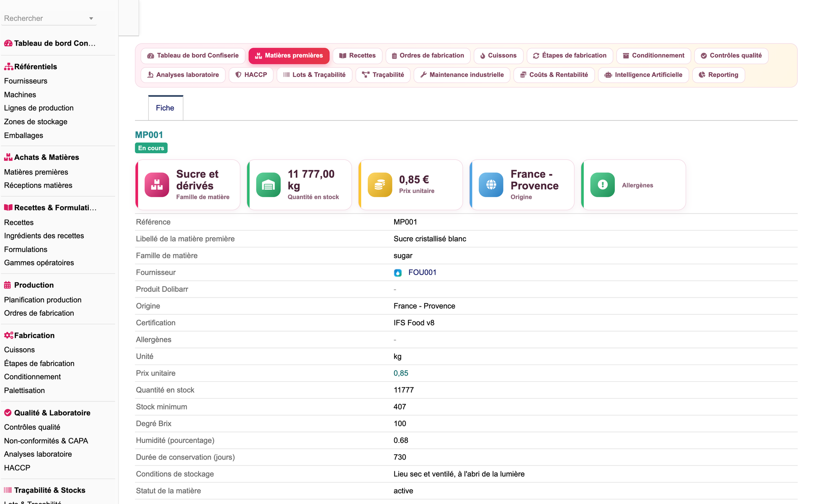Image resolution: width=815 pixels, height=504 pixels.
Task: Open Emballages in sidebar
Action: (x=23, y=135)
